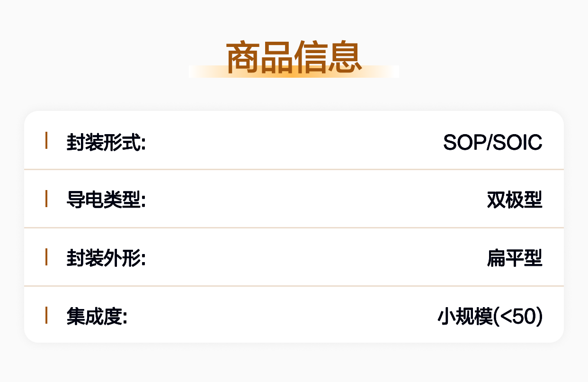Click the divider line below the 导电类型 row
Screen dimensions: 588x382
(294, 227)
